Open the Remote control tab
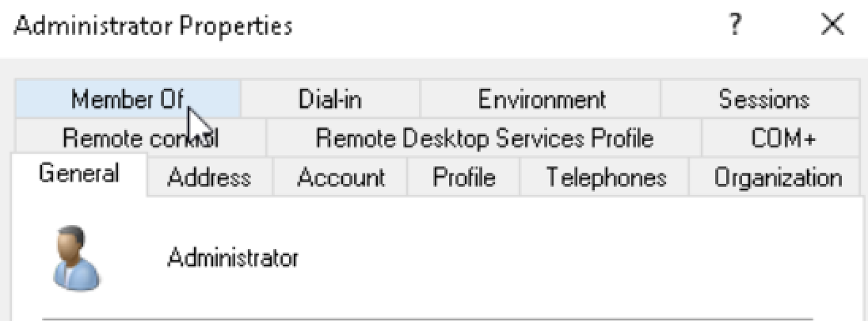The height and width of the screenshot is (321, 868). (140, 139)
